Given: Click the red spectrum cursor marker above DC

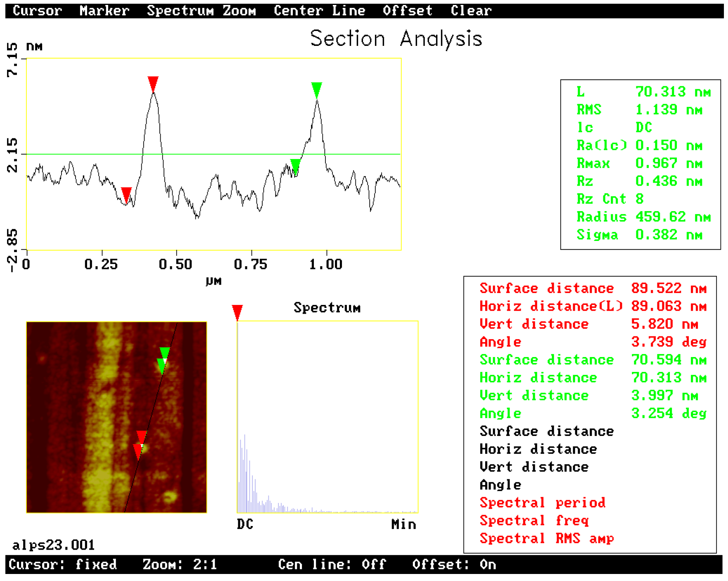Looking at the screenshot, I should pos(237,312).
